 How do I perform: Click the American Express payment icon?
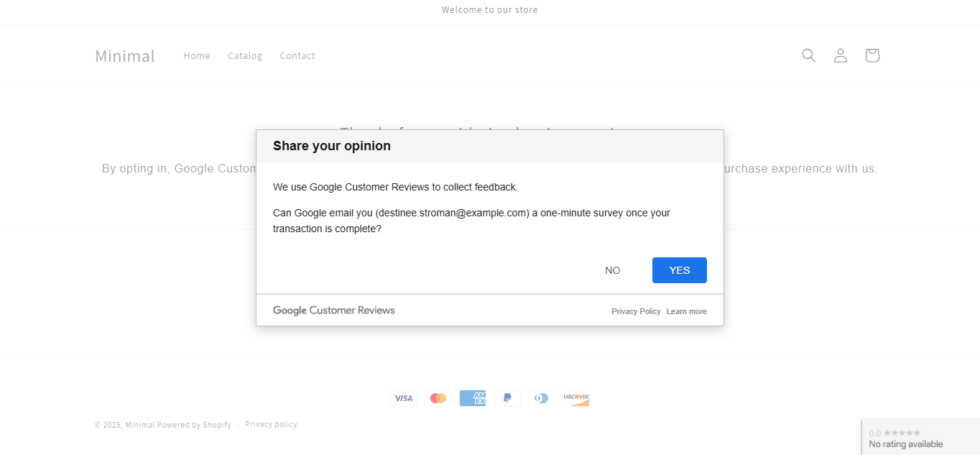point(473,398)
